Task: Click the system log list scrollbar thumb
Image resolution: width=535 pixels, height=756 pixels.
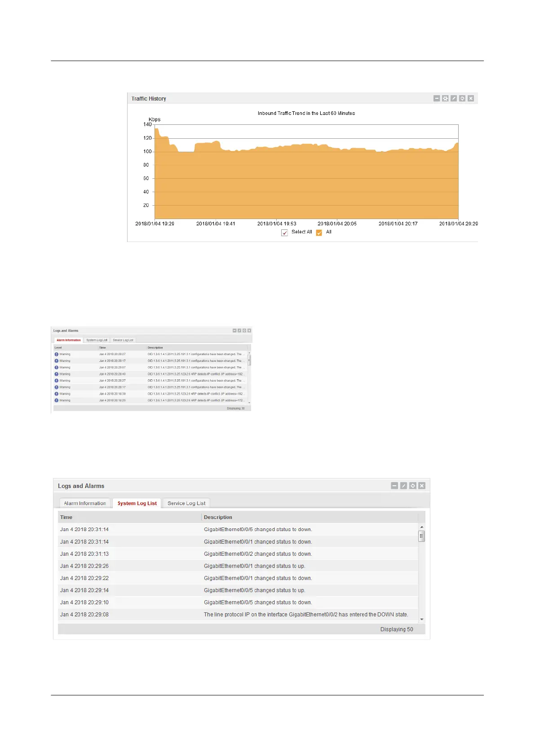Action: click(421, 536)
